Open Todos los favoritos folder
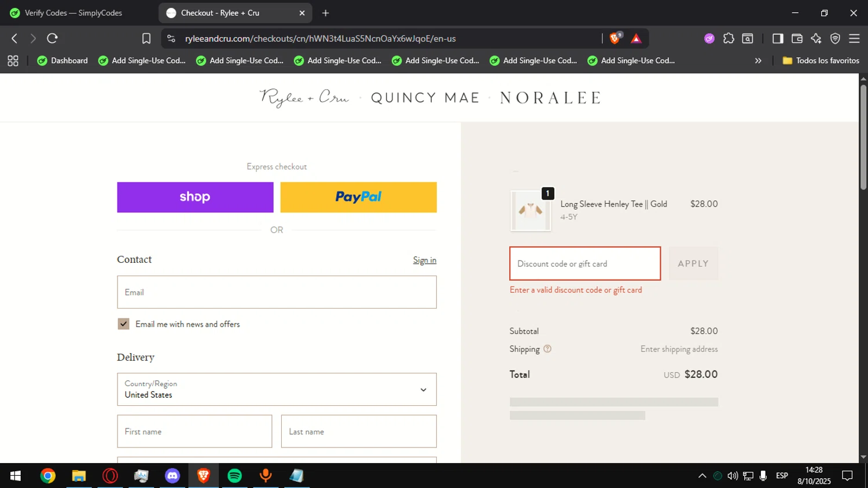 click(x=821, y=60)
